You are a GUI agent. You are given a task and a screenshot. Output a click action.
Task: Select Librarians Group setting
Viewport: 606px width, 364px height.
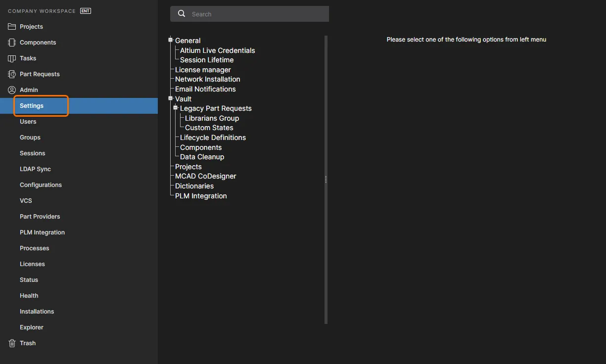coord(212,118)
